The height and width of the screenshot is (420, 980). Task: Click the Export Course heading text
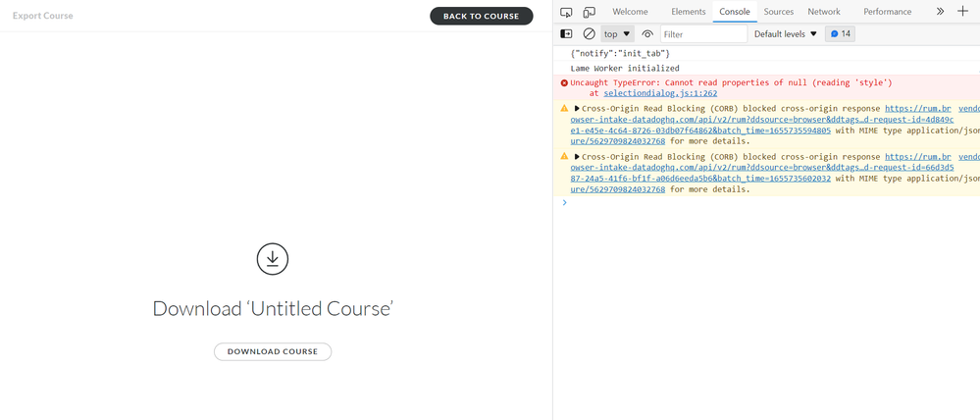(42, 16)
